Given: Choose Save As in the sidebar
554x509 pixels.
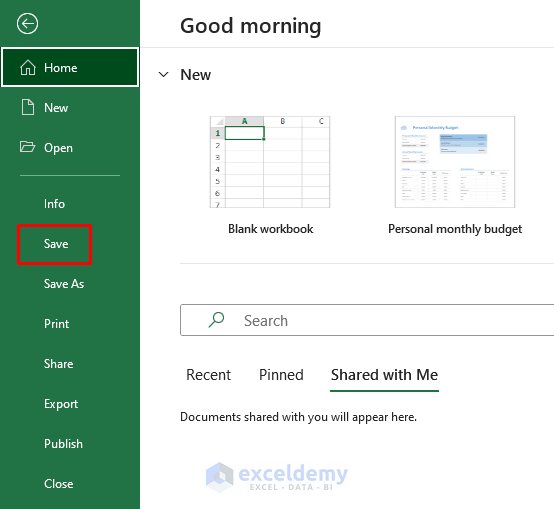Looking at the screenshot, I should tap(64, 284).
